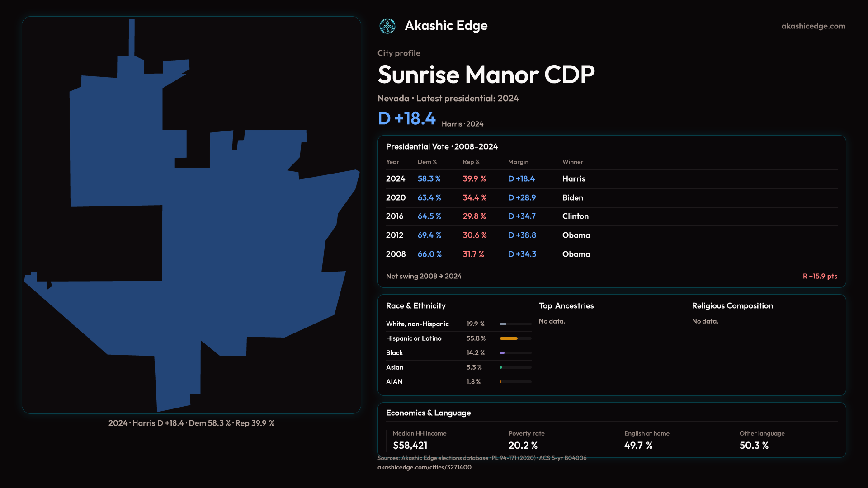The image size is (868, 488).
Task: Click the Dem % column header
Action: (x=427, y=162)
